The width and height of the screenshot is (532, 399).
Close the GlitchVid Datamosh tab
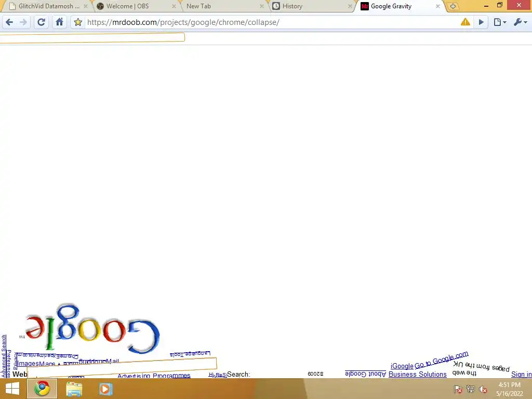[x=86, y=6]
